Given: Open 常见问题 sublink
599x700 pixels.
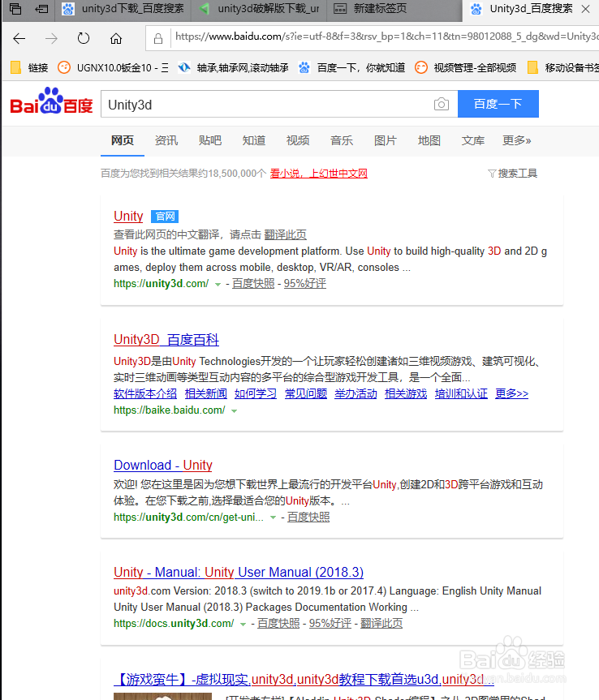Looking at the screenshot, I should [x=306, y=393].
